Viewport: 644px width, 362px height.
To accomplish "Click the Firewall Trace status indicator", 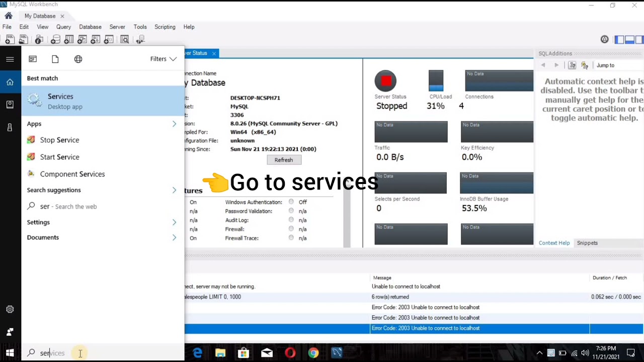I will (x=291, y=238).
